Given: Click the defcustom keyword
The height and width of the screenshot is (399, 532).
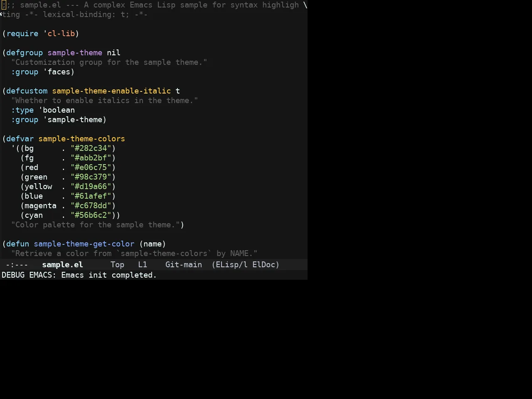Looking at the screenshot, I should 27,91.
